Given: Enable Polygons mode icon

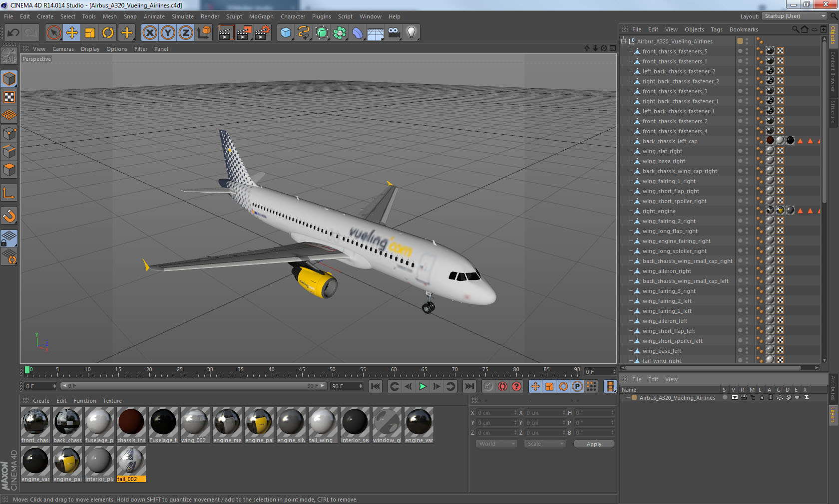Looking at the screenshot, I should pyautogui.click(x=9, y=170).
